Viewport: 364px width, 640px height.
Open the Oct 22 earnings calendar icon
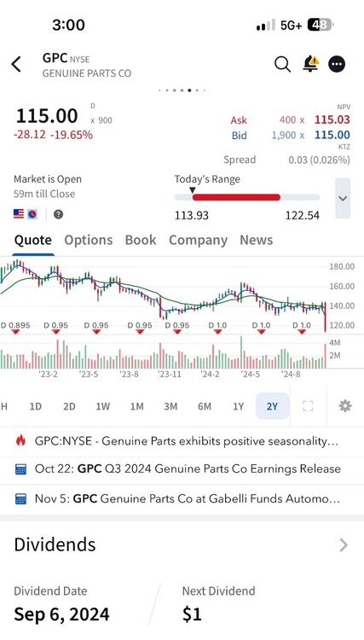[x=20, y=469]
